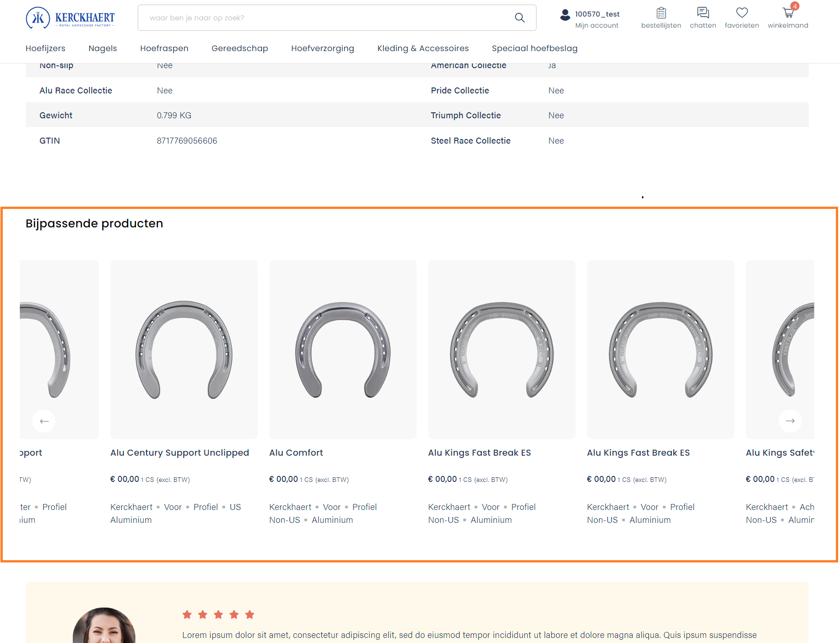Click the Kerckhaert logo
840x643 pixels.
click(70, 18)
